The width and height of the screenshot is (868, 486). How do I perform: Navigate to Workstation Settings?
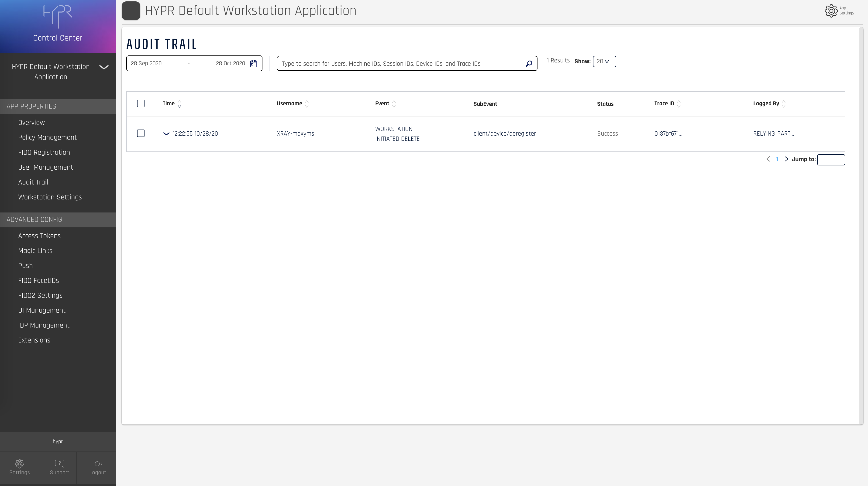(x=50, y=197)
